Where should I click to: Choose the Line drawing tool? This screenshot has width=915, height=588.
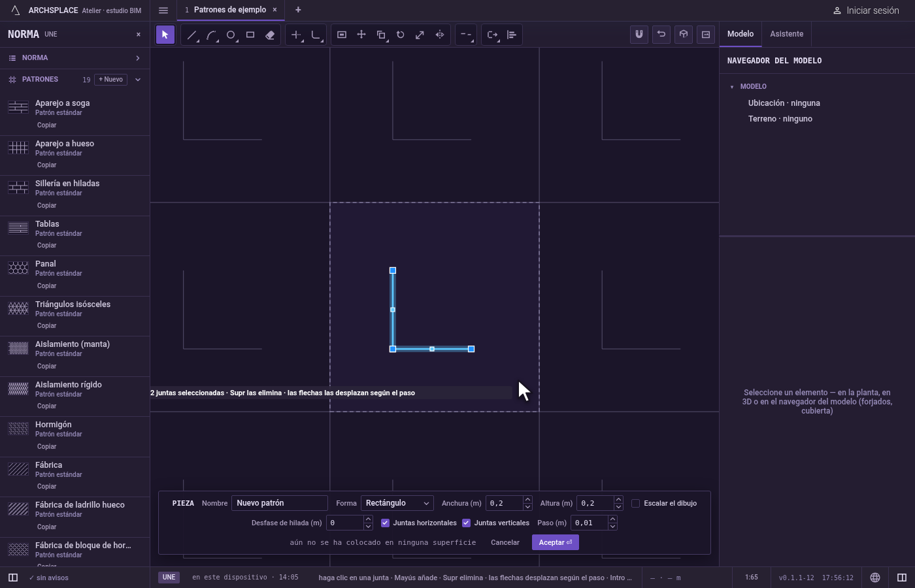point(191,35)
